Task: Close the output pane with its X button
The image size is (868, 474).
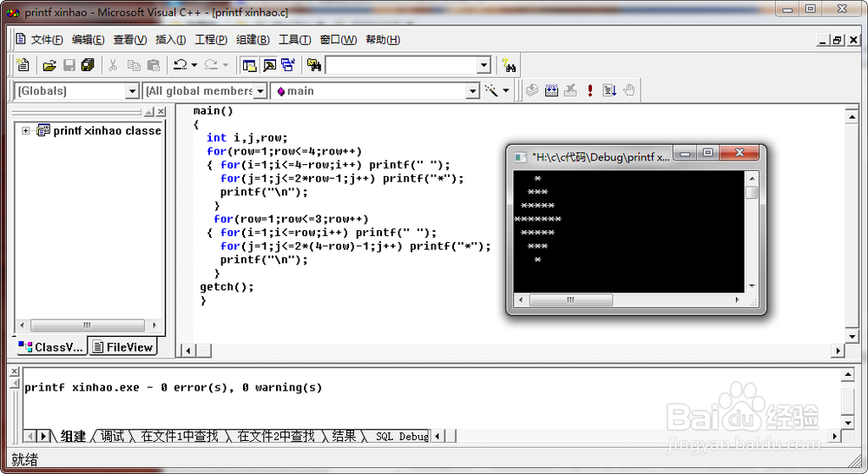Action: point(14,372)
